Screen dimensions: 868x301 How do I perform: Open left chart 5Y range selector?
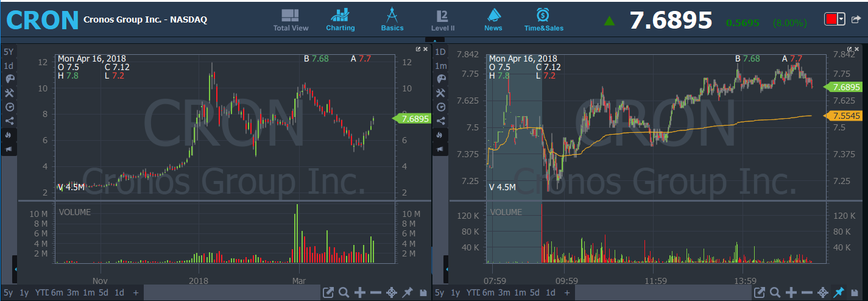(x=9, y=51)
